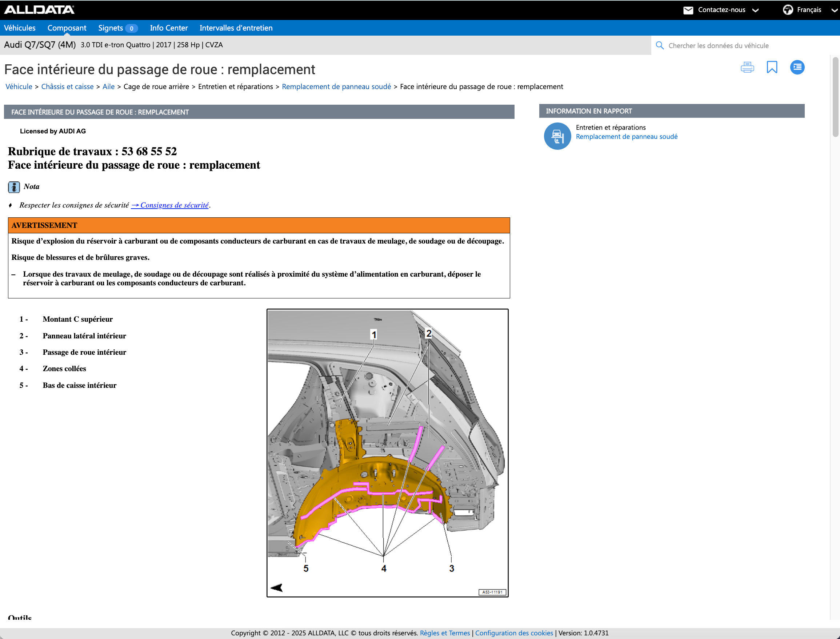
Task: Click 'Bas de caisse intérieur' item
Action: click(x=80, y=385)
